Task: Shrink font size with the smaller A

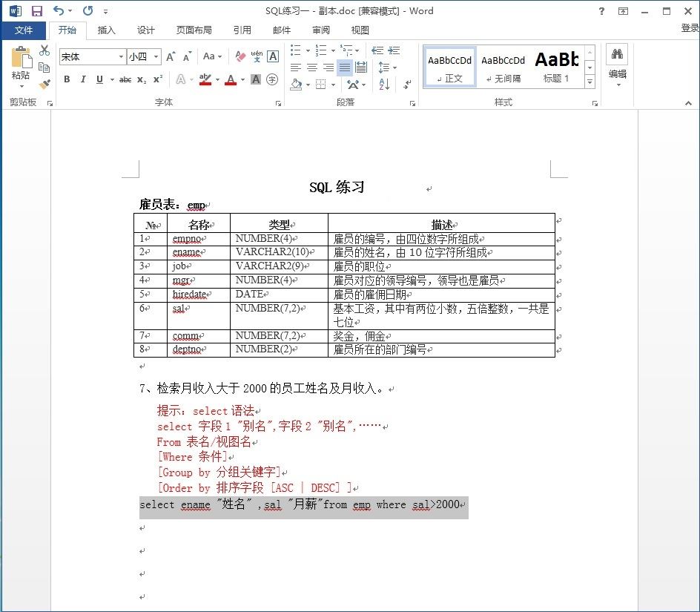Action: click(187, 56)
